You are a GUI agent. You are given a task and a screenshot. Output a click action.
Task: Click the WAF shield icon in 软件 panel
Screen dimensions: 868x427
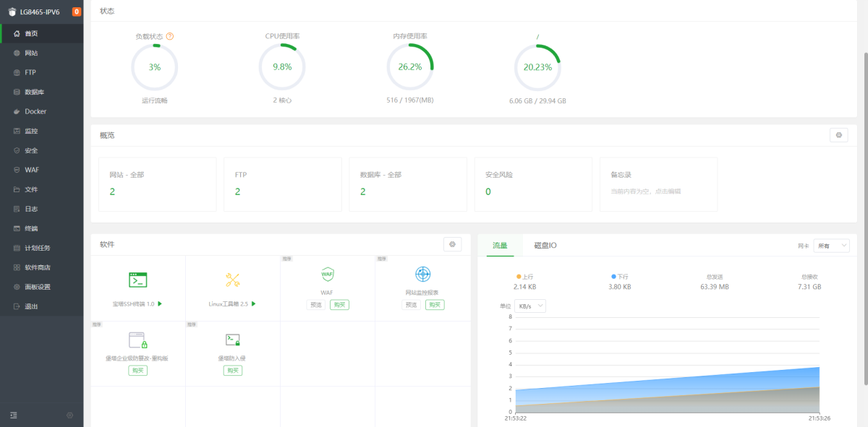tap(327, 275)
